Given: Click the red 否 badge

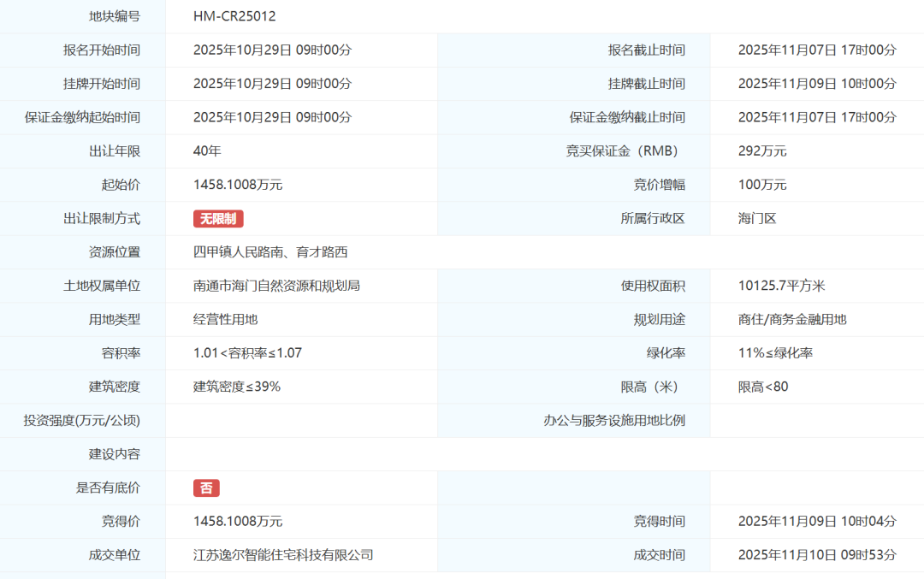Looking at the screenshot, I should pos(206,488).
